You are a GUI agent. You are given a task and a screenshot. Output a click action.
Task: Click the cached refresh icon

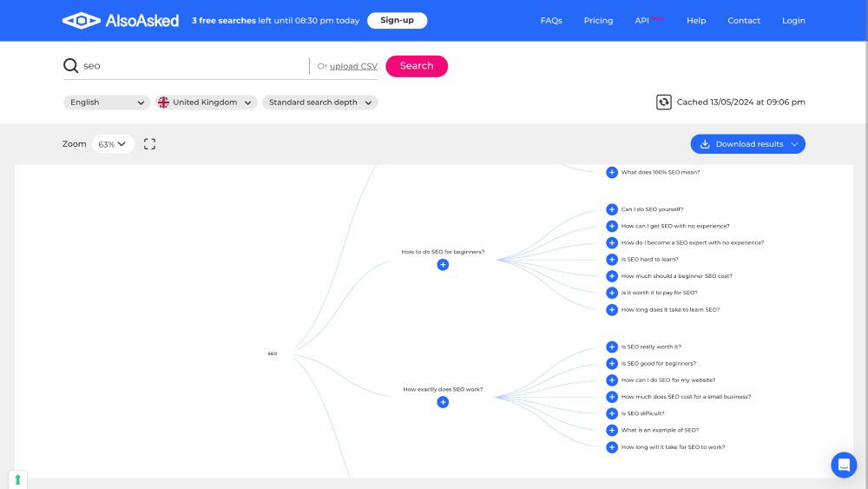coord(664,102)
